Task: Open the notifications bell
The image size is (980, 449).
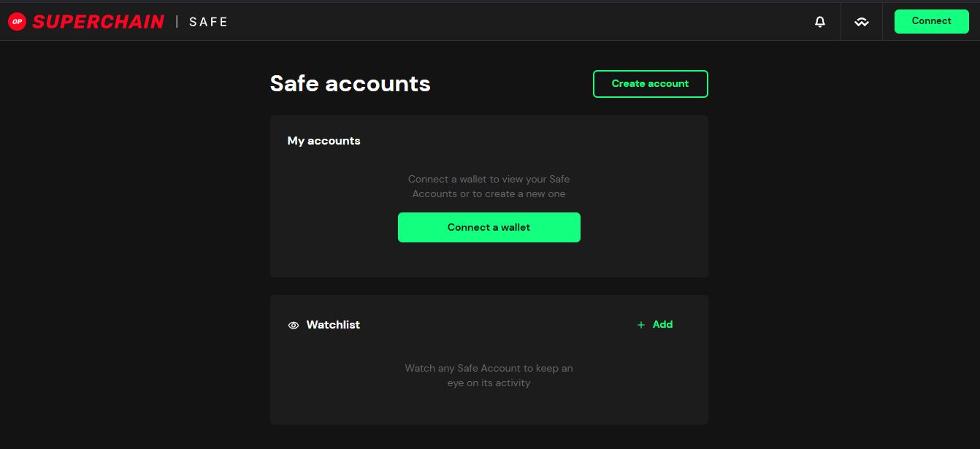Action: (820, 22)
